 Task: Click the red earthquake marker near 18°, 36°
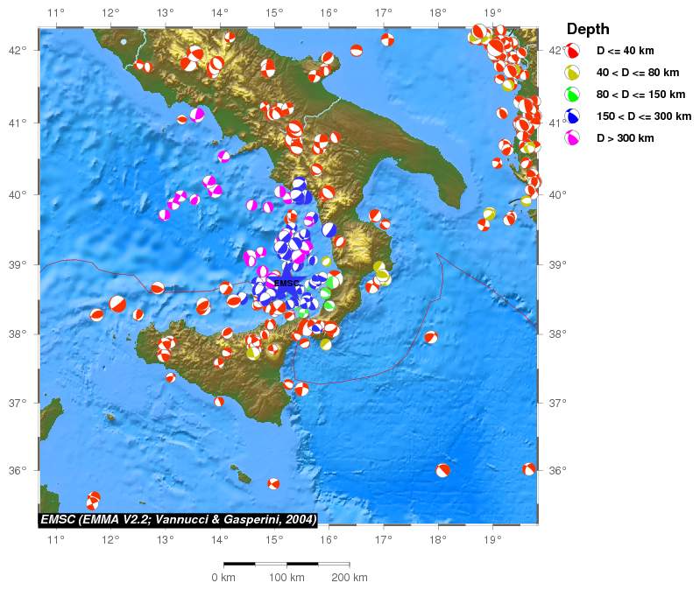[x=442, y=470]
